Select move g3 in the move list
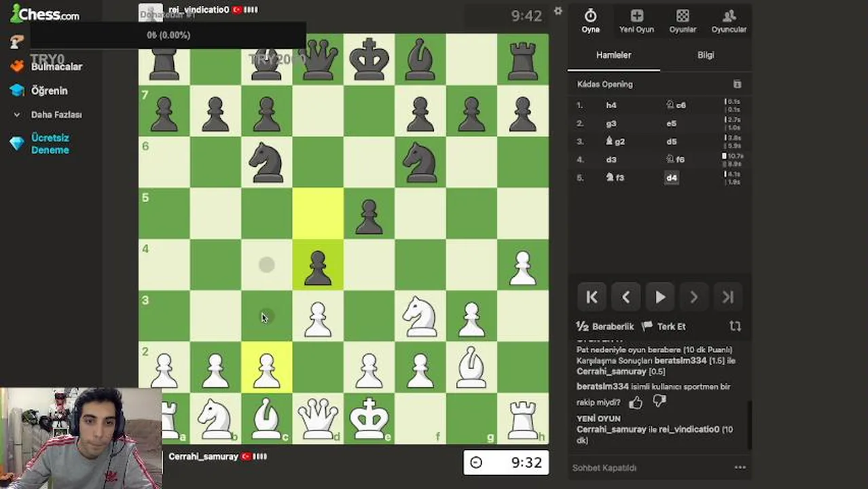The width and height of the screenshot is (868, 489). click(x=611, y=124)
